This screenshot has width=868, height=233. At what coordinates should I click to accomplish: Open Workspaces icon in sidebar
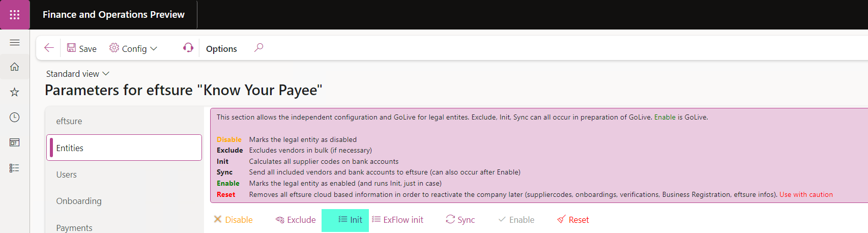point(15,142)
